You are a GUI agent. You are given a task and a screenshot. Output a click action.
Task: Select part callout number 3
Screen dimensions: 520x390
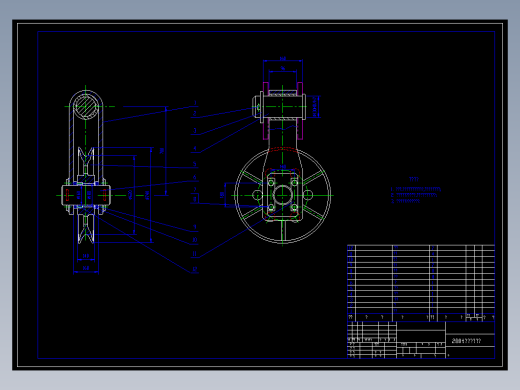(195, 131)
